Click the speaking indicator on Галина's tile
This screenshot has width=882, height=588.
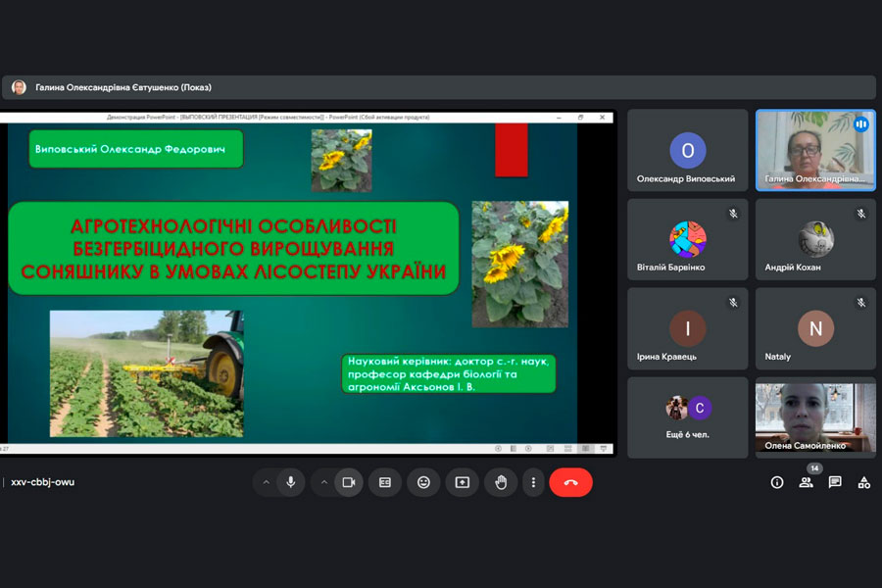[861, 124]
